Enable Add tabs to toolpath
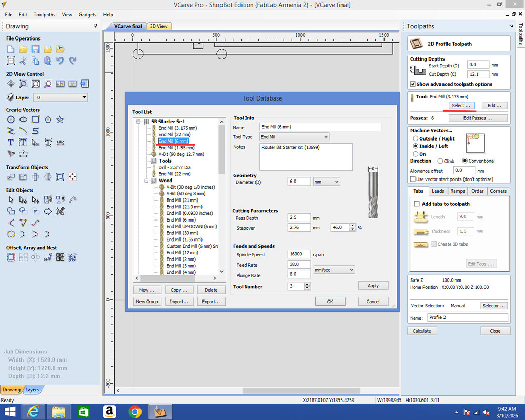Image resolution: width=525 pixels, height=420 pixels. point(417,204)
